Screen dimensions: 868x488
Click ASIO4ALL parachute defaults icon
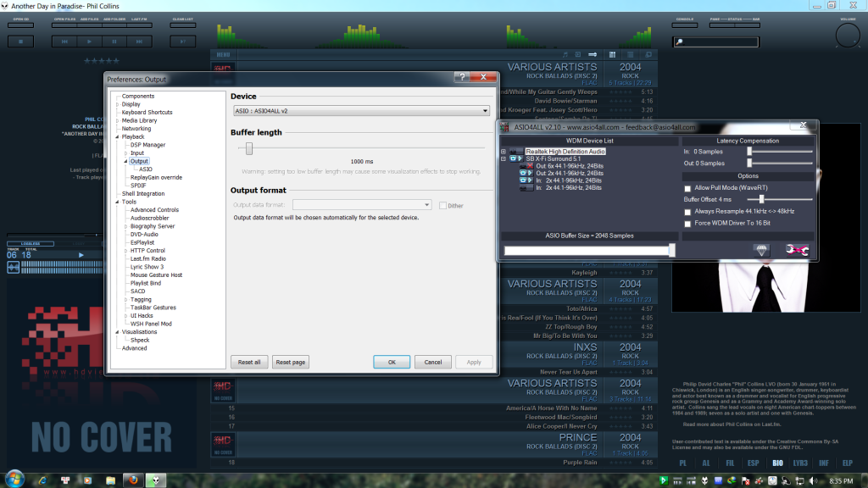[762, 250]
